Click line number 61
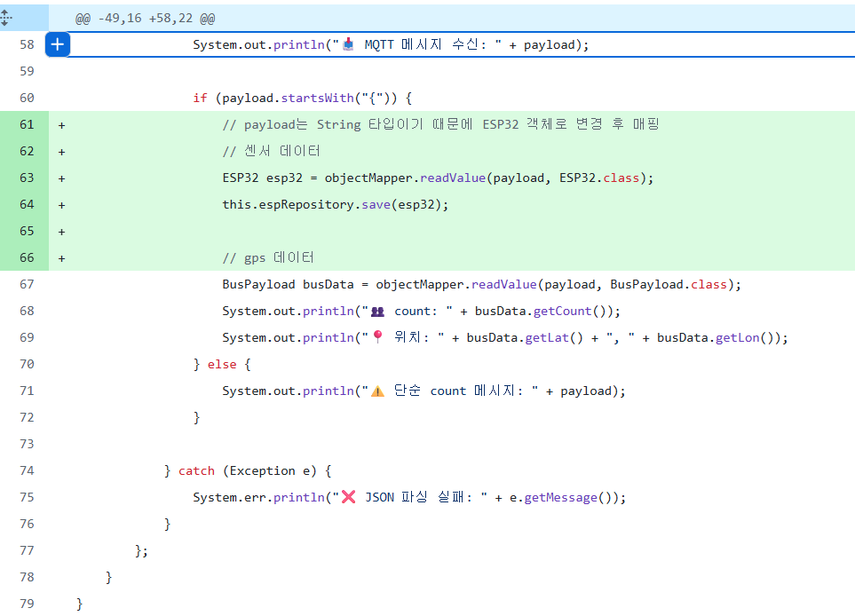This screenshot has width=855, height=616. 27,125
